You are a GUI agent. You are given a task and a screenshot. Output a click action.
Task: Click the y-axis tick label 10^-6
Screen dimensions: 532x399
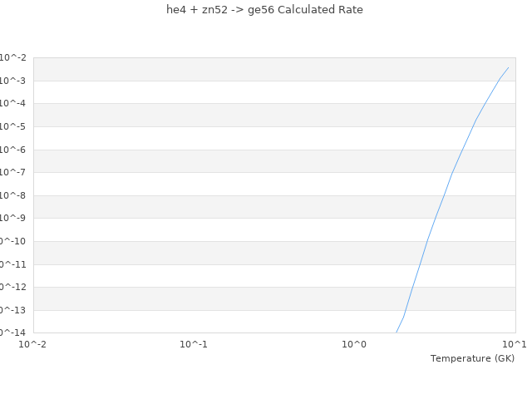12,150
